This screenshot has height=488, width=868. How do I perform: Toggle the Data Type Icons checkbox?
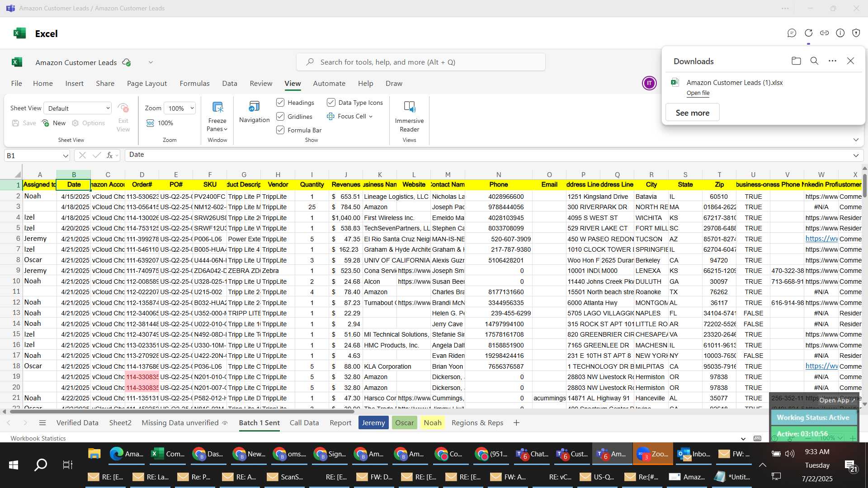331,103
